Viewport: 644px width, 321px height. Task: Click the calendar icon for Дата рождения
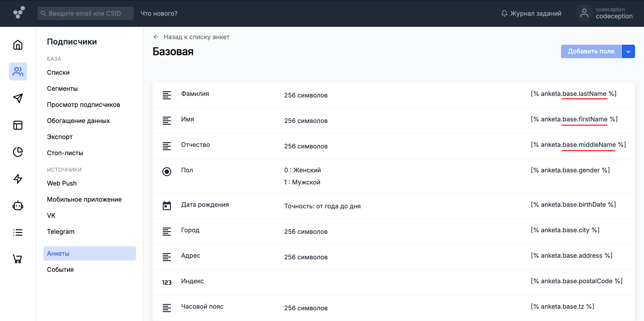pyautogui.click(x=167, y=206)
